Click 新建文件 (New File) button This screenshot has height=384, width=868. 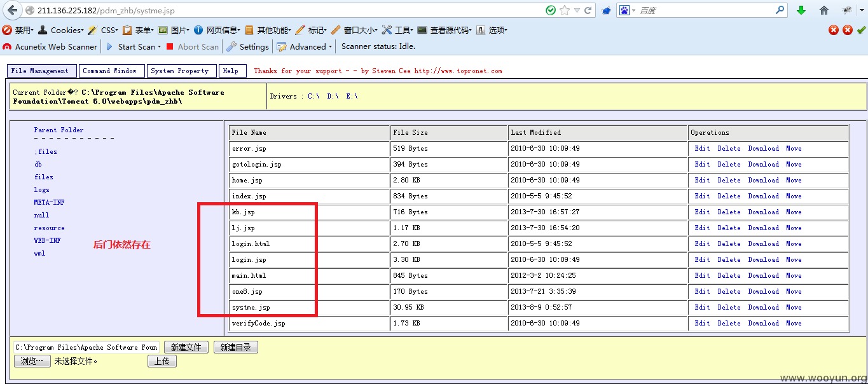pyautogui.click(x=186, y=347)
